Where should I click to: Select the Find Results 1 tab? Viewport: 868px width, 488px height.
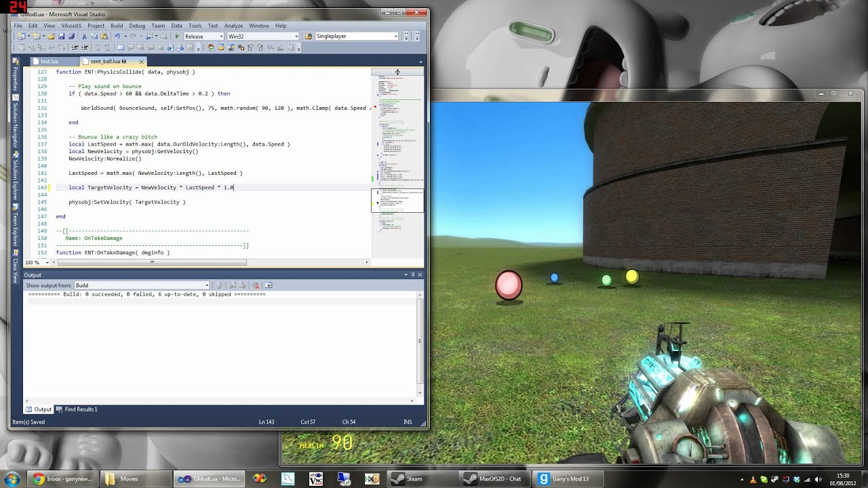[77, 409]
